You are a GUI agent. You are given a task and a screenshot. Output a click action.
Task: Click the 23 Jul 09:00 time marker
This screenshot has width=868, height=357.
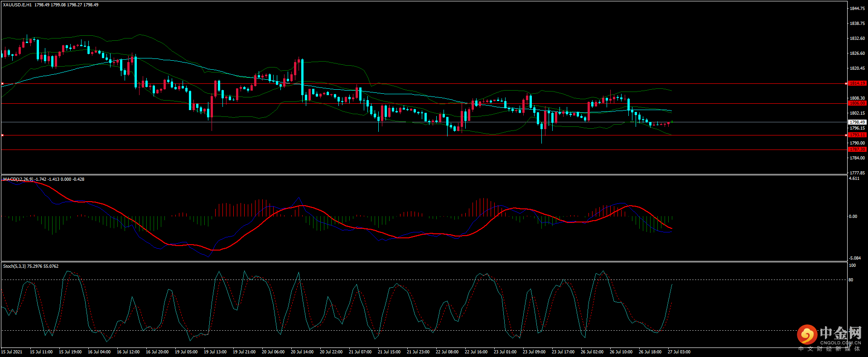point(534,352)
